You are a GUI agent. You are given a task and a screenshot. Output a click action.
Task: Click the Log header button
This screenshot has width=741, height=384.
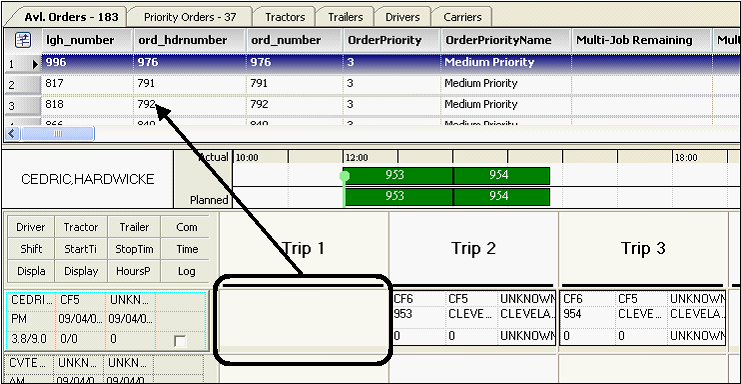187,271
